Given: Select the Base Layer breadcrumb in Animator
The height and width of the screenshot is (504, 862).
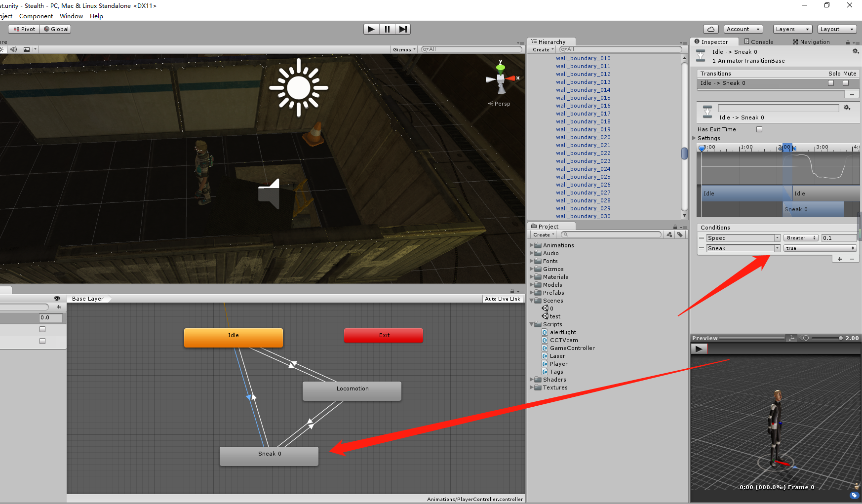Looking at the screenshot, I should [88, 299].
